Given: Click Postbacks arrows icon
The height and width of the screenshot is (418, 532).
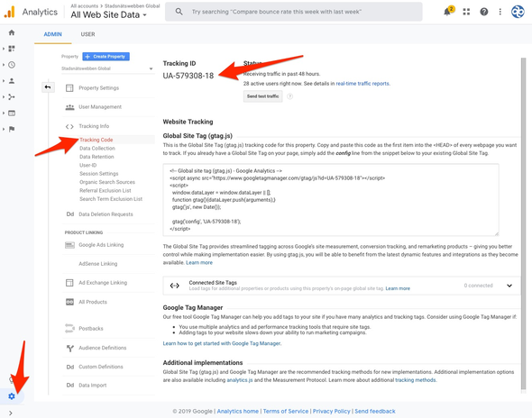Looking at the screenshot, I should 69,328.
